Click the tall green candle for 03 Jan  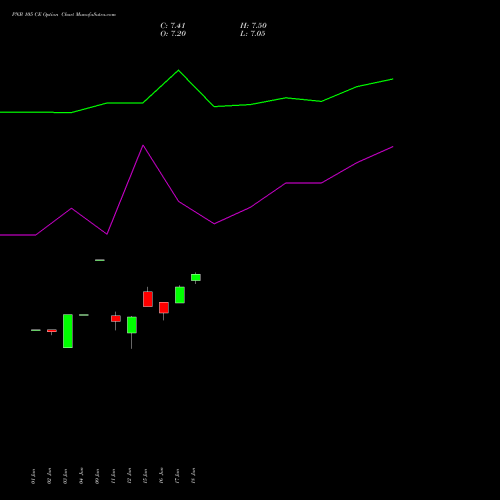(x=68, y=331)
